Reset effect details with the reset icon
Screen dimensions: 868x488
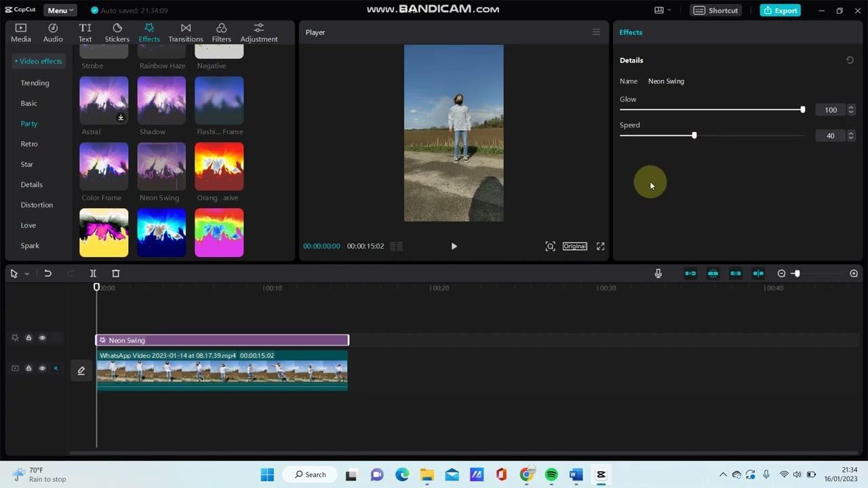point(850,60)
